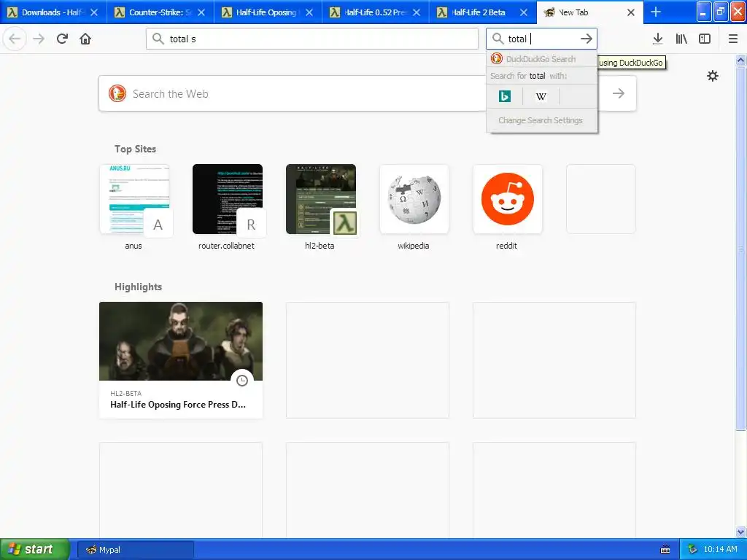Open the Half-Life Oposing Force highlight card
This screenshot has width=747, height=560.
tap(181, 360)
